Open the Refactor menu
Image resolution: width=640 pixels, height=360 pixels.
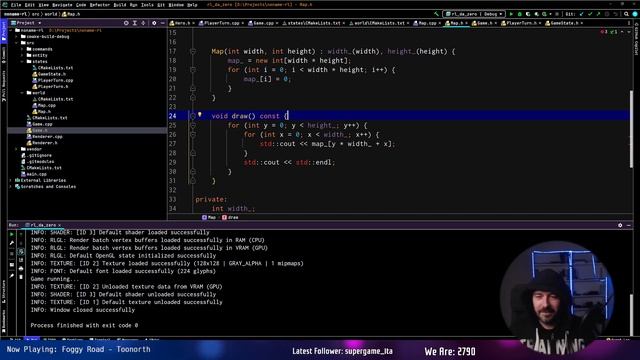pos(100,5)
